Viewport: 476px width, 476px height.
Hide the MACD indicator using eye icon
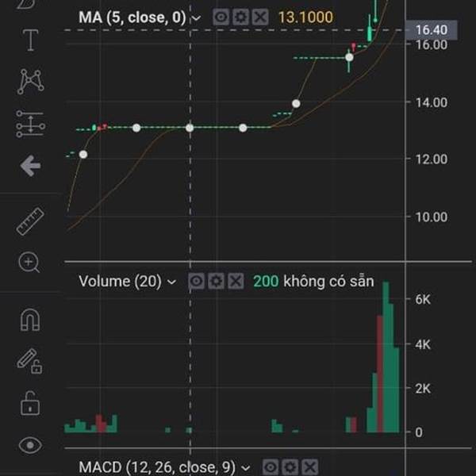tap(271, 466)
